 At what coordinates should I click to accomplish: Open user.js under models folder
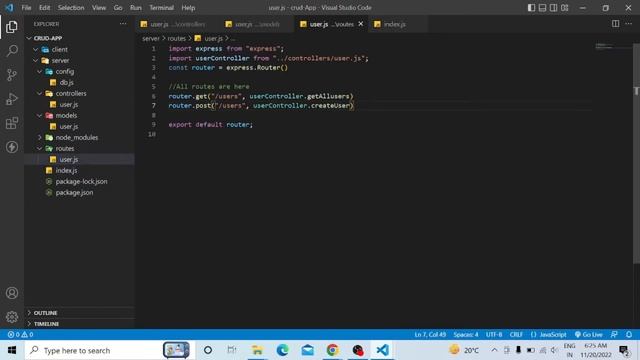point(80,127)
